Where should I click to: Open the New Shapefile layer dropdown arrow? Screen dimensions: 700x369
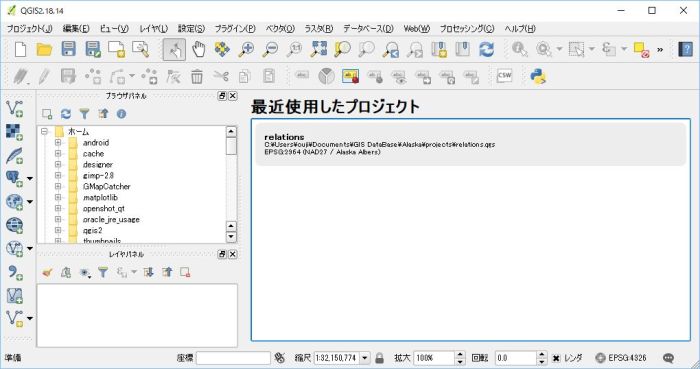click(x=30, y=318)
